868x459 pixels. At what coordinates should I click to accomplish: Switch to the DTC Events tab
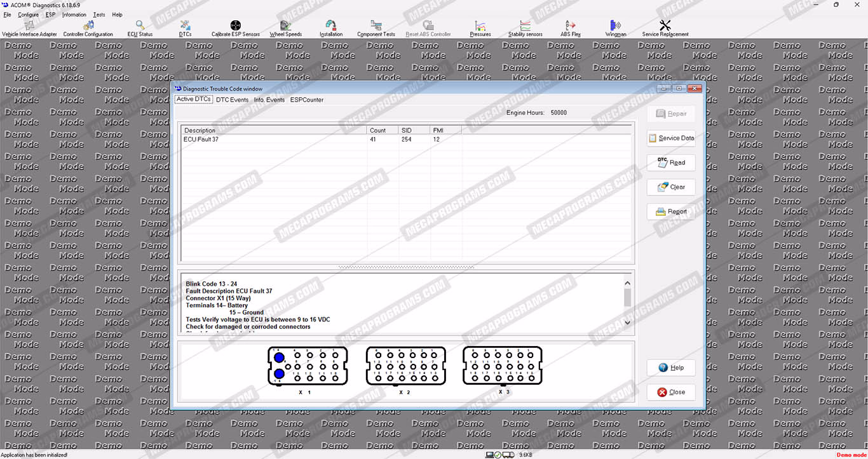(232, 100)
